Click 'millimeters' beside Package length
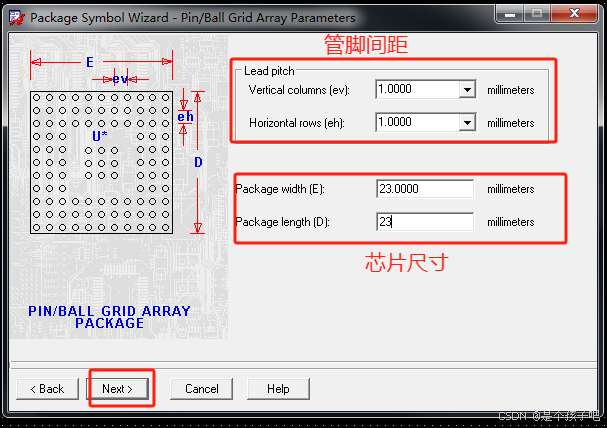607x428 pixels. tap(511, 222)
